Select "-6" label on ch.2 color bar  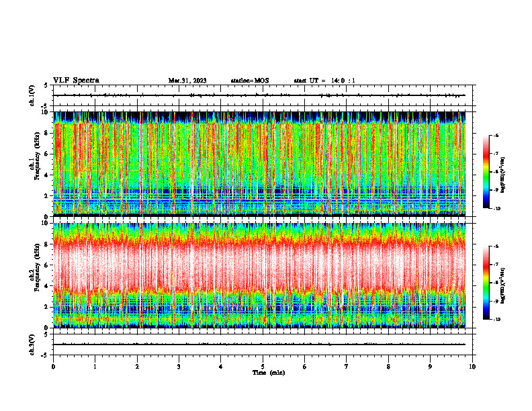496,246
